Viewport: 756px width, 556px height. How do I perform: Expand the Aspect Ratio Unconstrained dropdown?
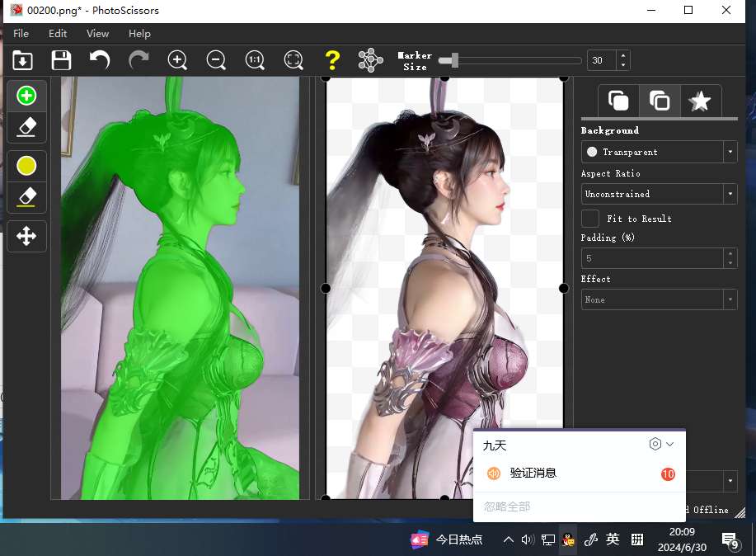click(659, 194)
